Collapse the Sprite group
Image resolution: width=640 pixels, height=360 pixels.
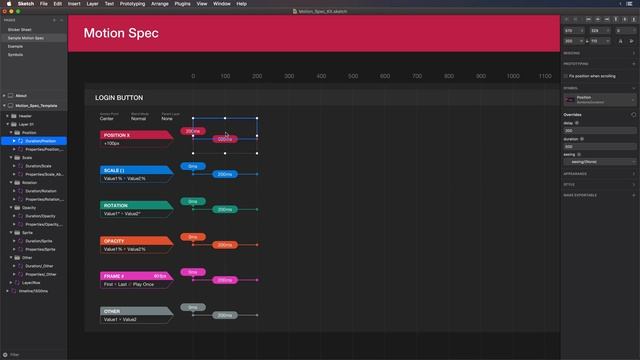[x=11, y=233]
